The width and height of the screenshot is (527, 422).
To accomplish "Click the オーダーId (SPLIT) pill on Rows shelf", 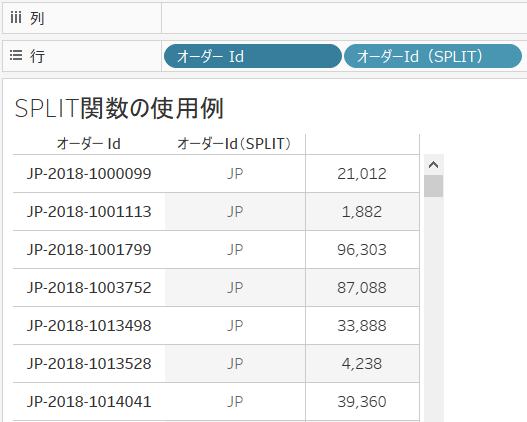I will (433, 56).
